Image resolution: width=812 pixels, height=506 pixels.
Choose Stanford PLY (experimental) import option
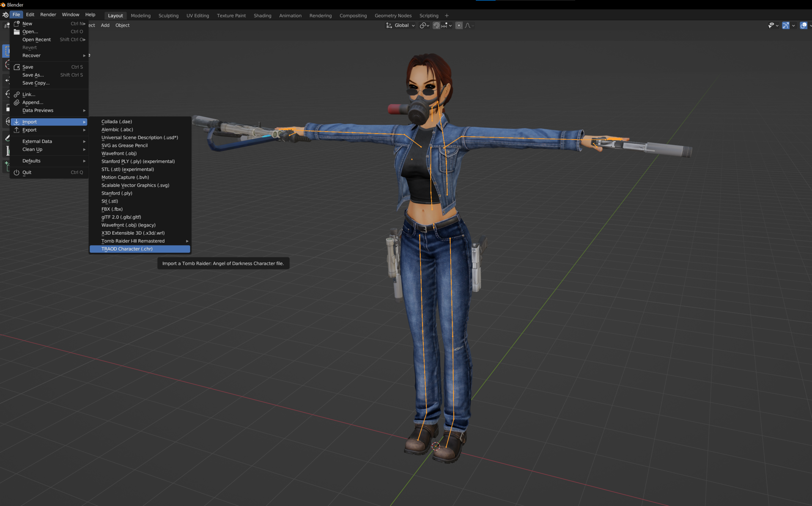coord(140,161)
